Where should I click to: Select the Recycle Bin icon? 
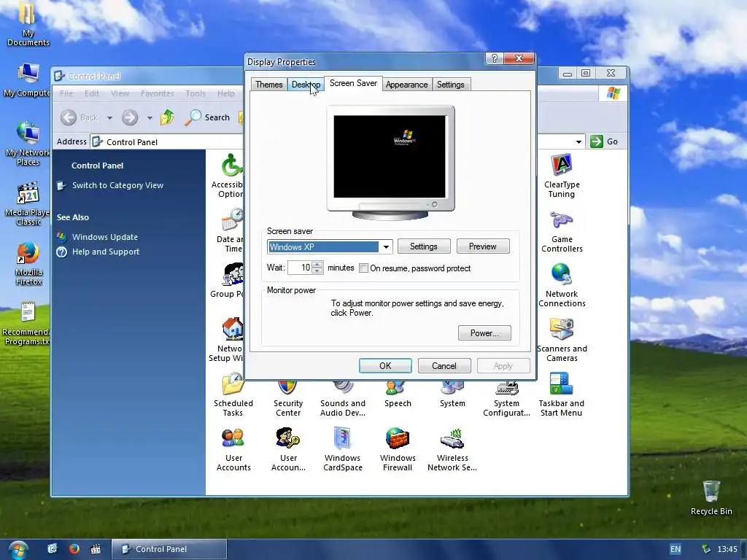click(x=711, y=497)
